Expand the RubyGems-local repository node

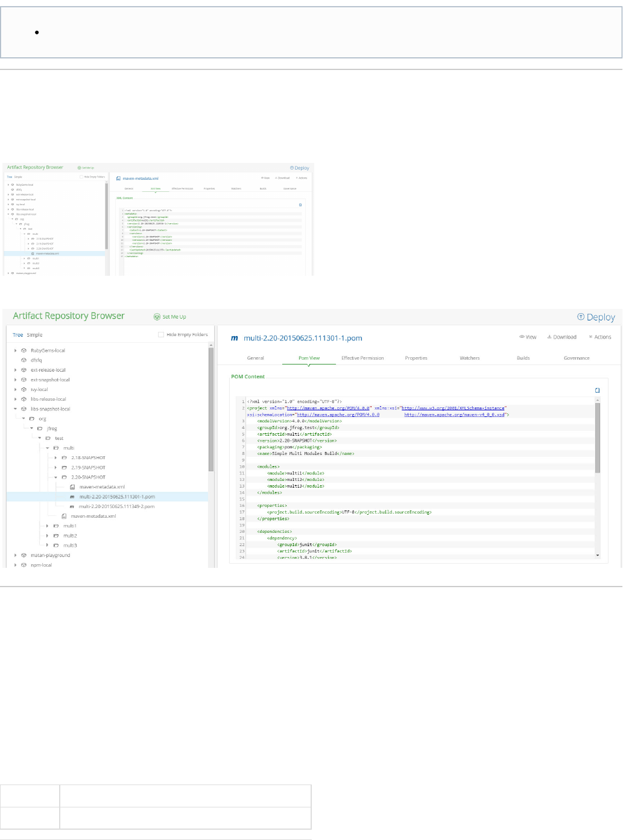pos(16,350)
